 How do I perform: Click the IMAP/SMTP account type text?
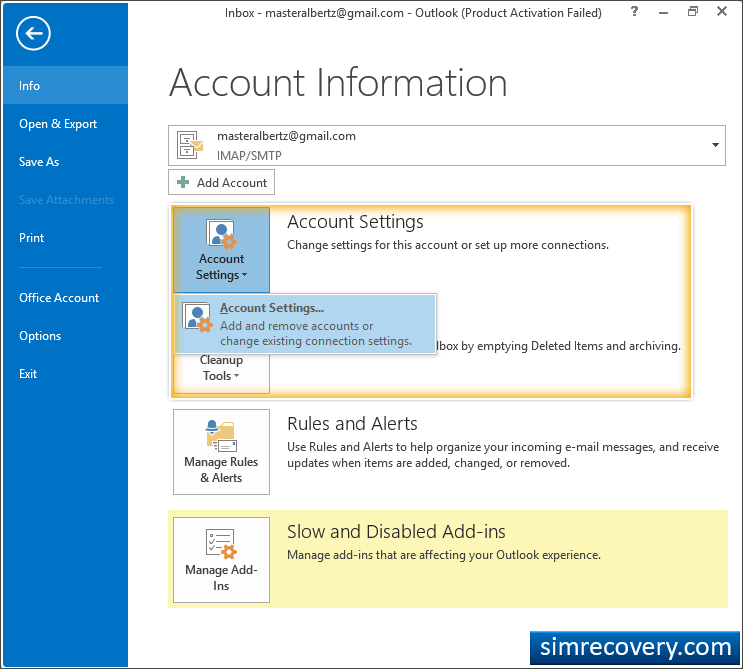tap(249, 156)
